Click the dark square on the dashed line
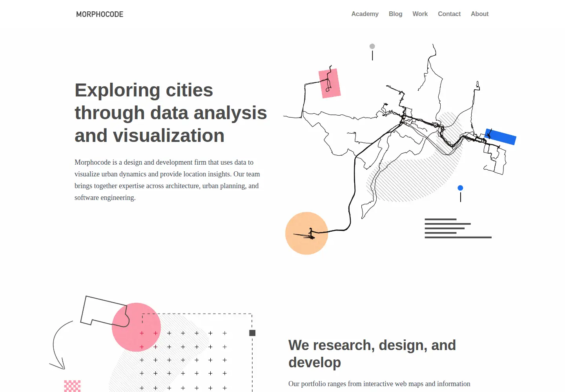Screen dimensions: 565x392 click(252, 333)
